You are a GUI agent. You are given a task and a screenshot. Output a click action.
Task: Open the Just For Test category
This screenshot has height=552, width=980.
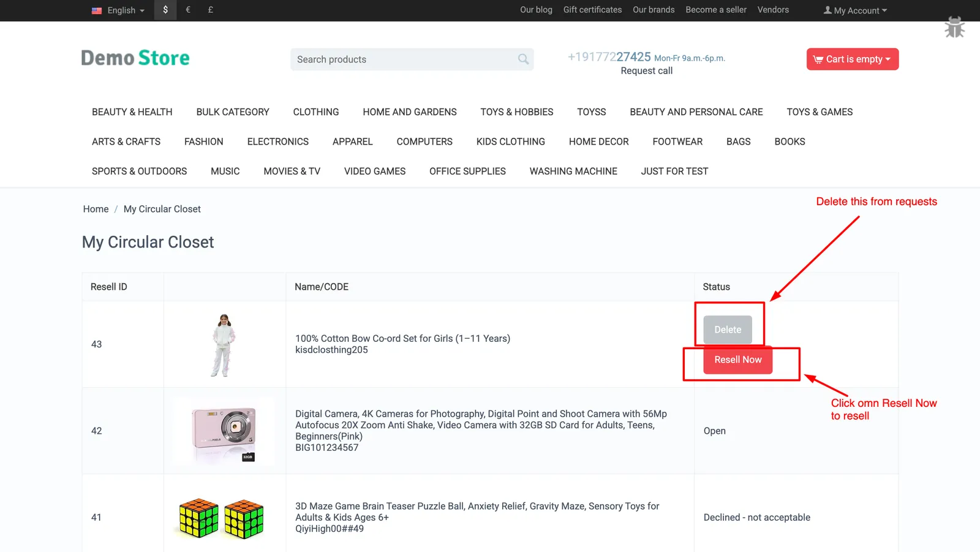point(674,172)
